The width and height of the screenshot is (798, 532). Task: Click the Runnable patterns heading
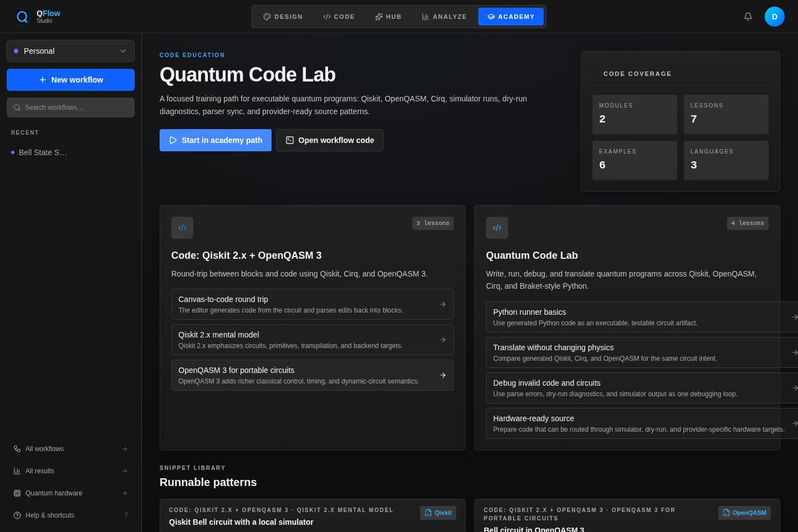pyautogui.click(x=208, y=482)
